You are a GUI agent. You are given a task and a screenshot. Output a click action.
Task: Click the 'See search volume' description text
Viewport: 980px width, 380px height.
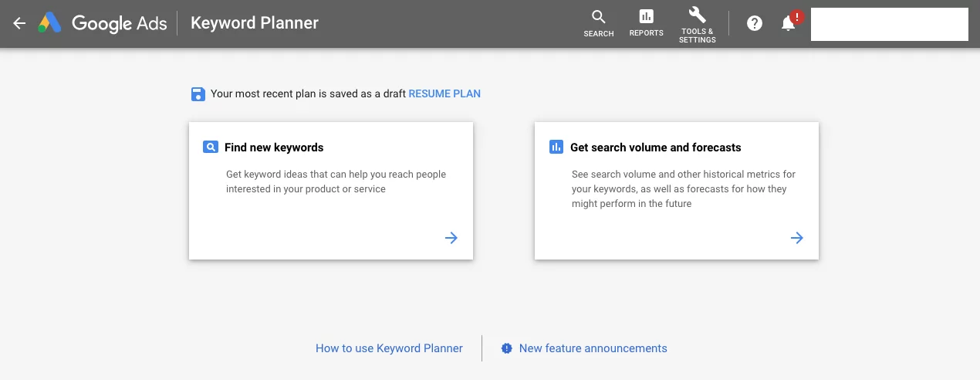click(x=684, y=189)
